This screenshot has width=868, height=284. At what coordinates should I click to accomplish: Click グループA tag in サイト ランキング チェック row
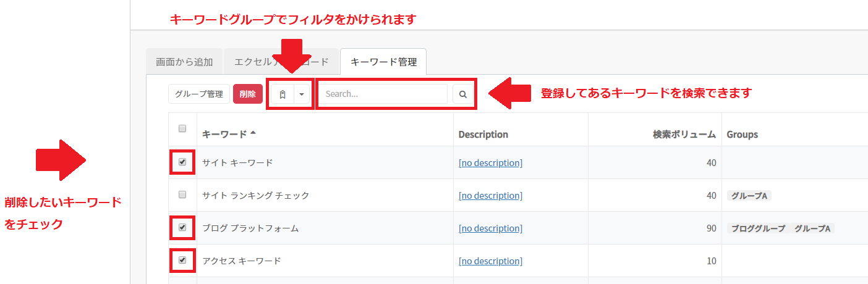point(750,196)
